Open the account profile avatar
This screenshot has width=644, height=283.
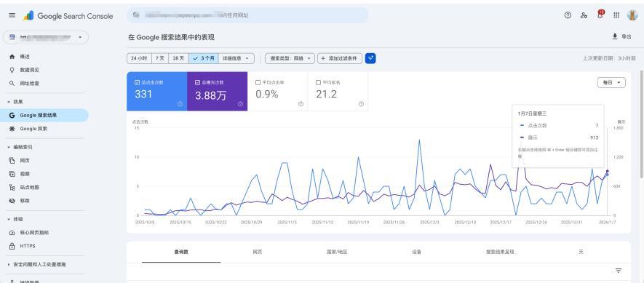tap(632, 15)
